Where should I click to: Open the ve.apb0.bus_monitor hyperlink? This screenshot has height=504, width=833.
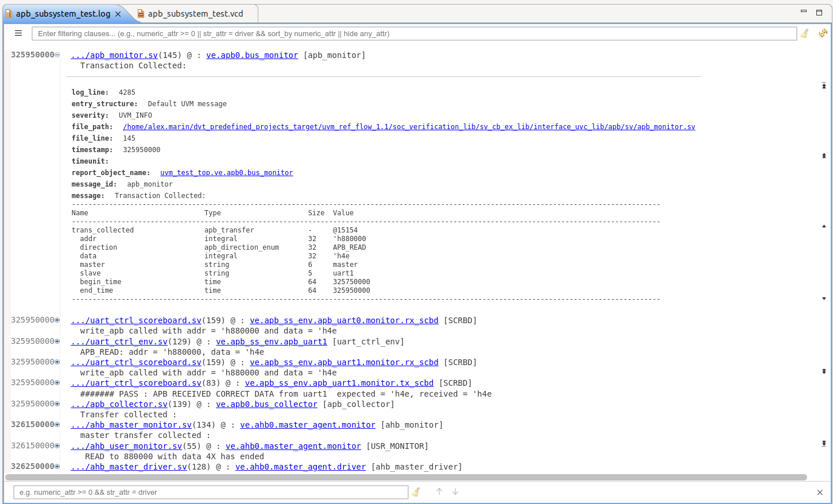coord(251,55)
